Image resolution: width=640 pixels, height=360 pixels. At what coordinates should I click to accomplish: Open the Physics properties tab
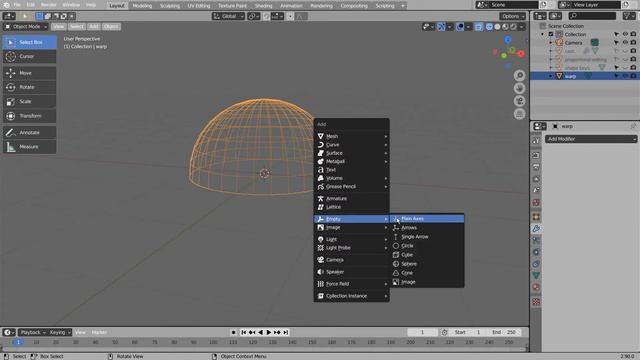coord(536,252)
